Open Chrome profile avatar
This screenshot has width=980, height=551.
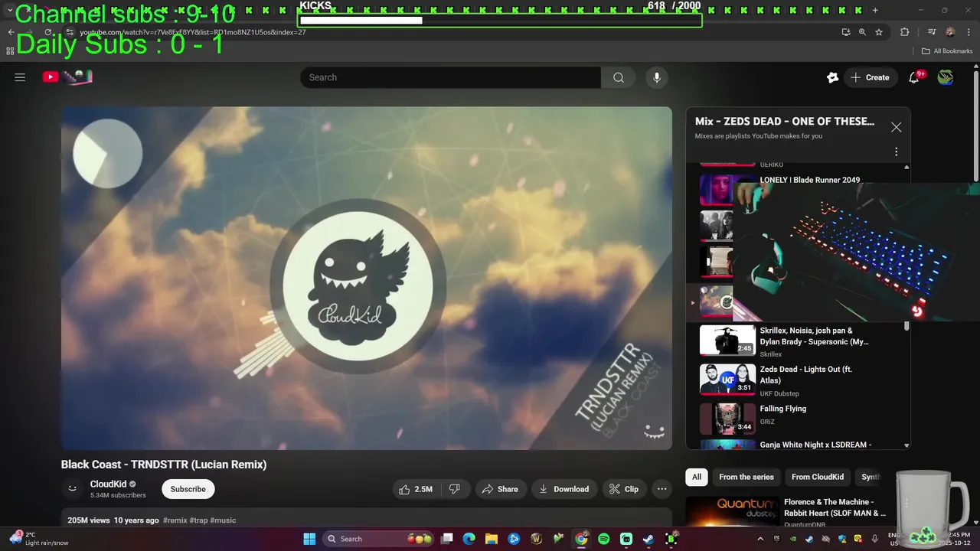(x=950, y=32)
